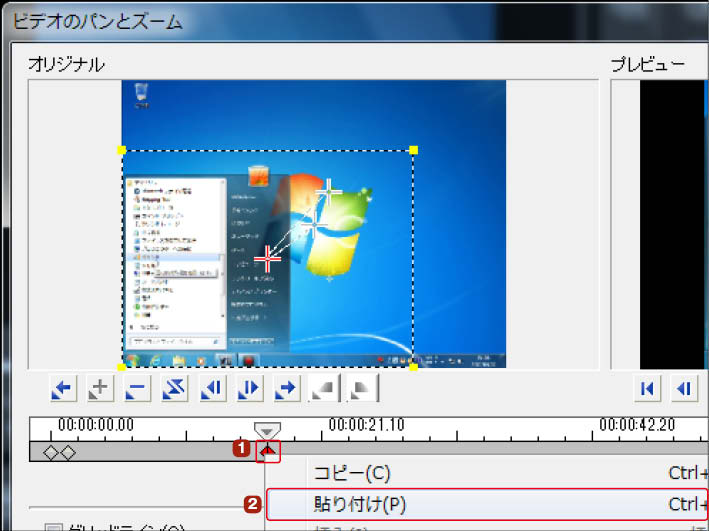Select the first diamond keyframe on timeline
The height and width of the screenshot is (531, 709).
coord(51,452)
